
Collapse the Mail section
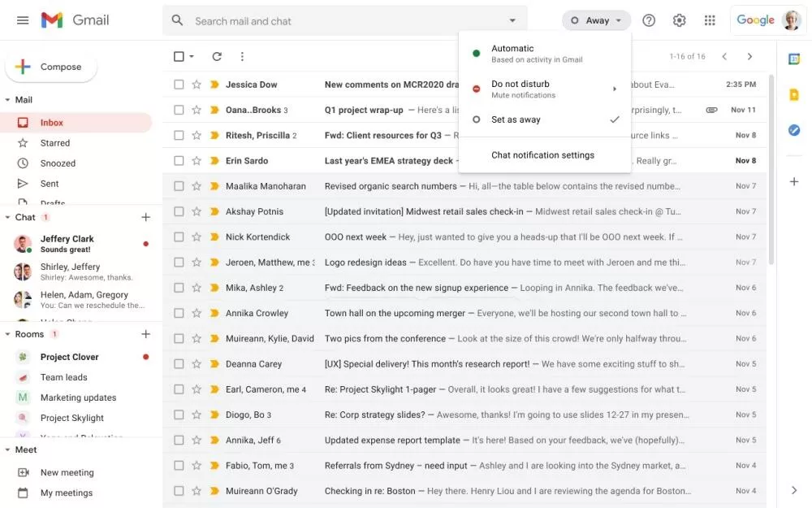(x=7, y=100)
